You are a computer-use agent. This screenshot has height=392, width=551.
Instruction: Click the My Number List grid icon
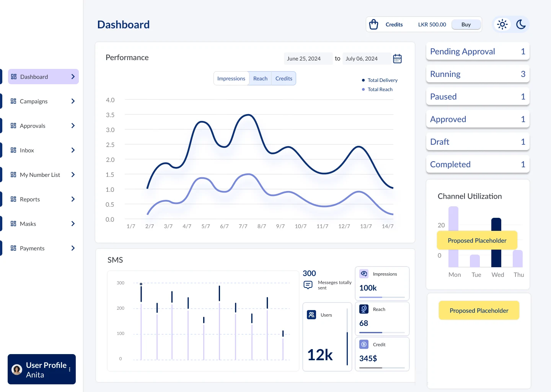[13, 175]
